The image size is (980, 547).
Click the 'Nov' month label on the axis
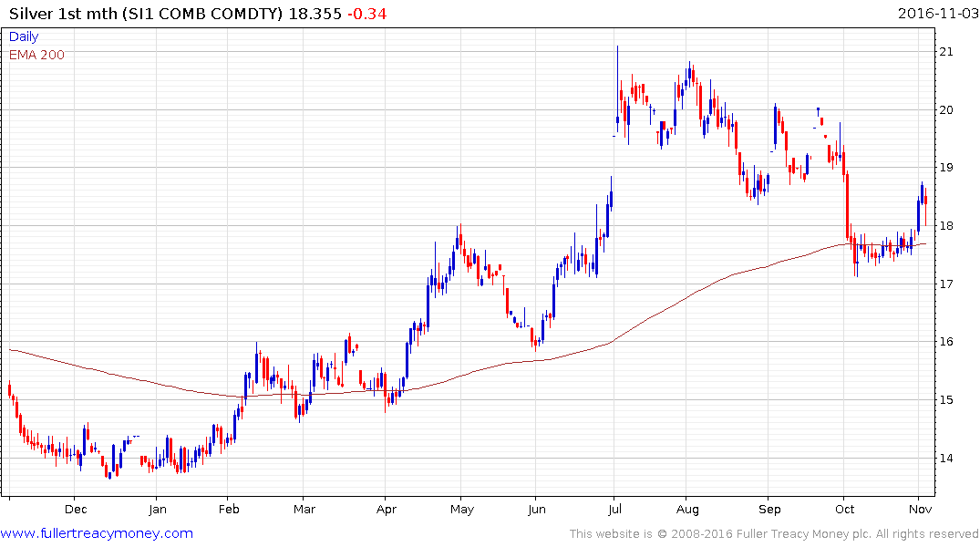[x=921, y=509]
